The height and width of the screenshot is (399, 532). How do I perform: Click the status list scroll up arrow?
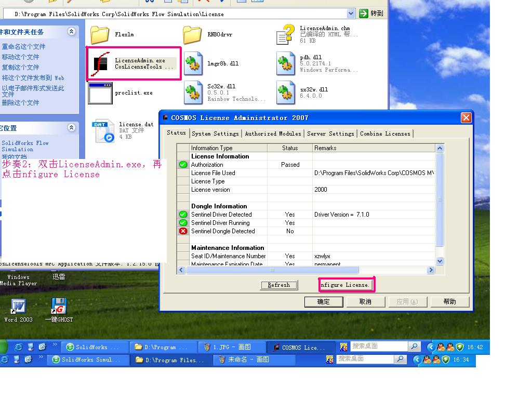coord(440,148)
